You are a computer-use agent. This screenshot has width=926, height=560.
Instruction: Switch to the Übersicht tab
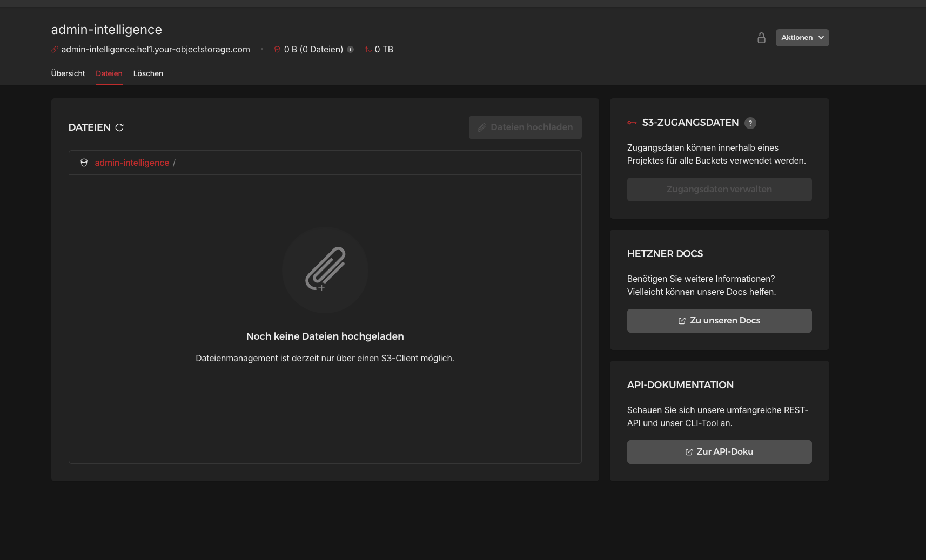pos(68,73)
